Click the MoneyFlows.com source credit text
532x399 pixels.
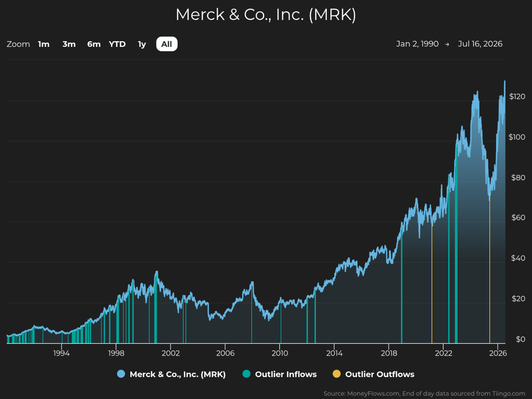424,394
